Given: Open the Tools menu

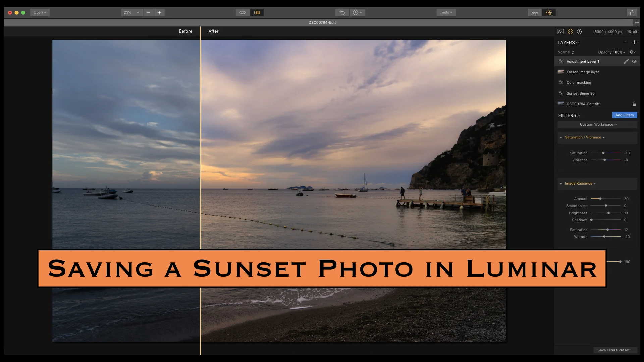Looking at the screenshot, I should click(x=446, y=12).
